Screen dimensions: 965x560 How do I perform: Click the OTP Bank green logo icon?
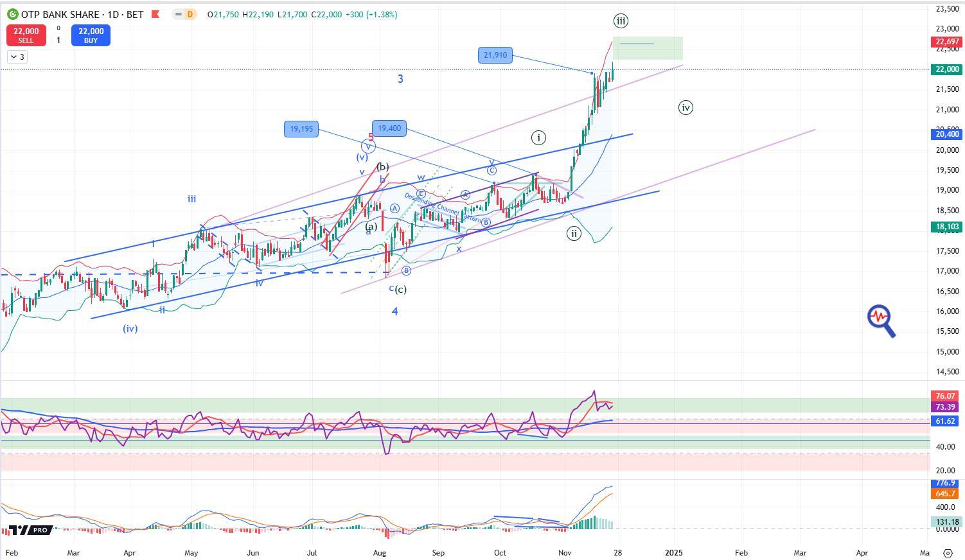click(x=12, y=14)
